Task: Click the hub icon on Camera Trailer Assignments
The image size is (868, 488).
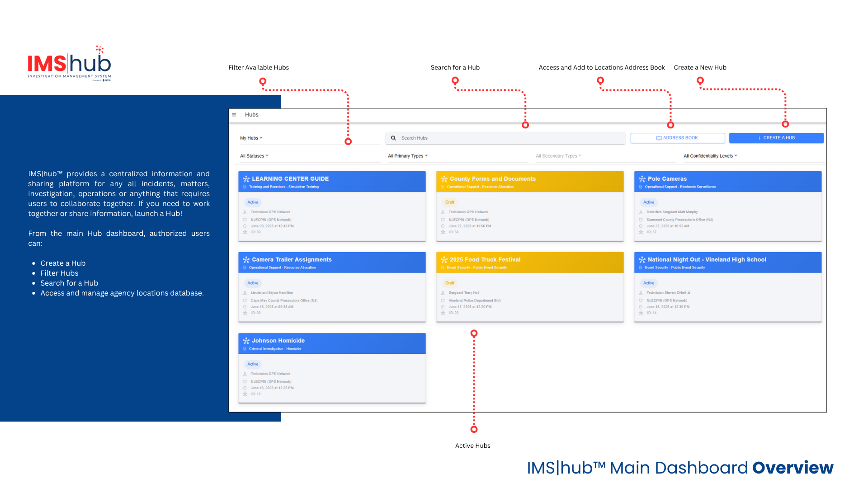Action: (x=246, y=260)
